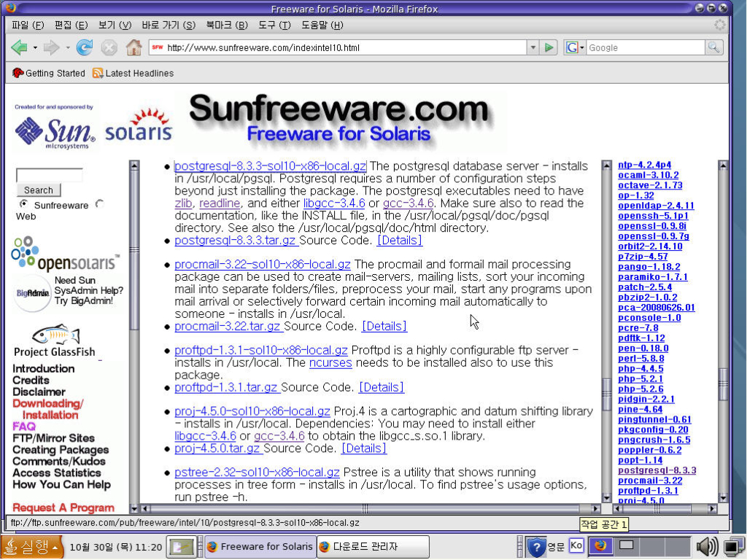Switch to Freeware for Solaris taskbar window
Image resolution: width=747 pixels, height=560 pixels.
pos(260,547)
